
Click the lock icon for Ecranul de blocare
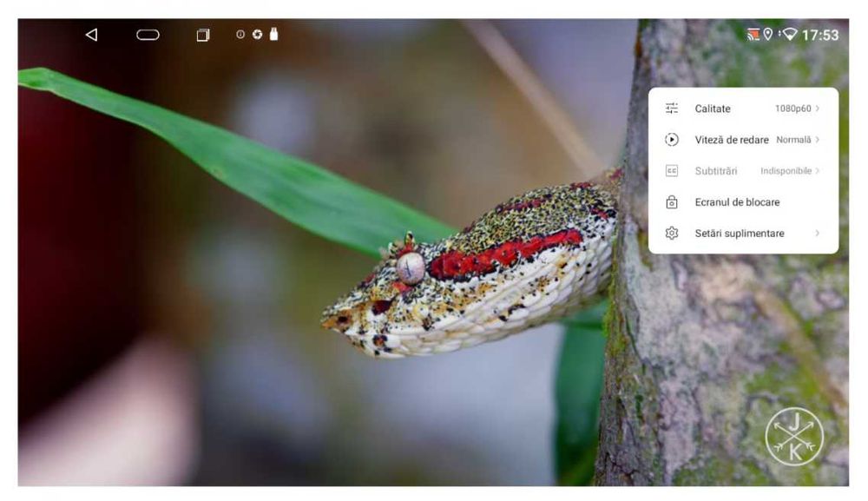(672, 202)
